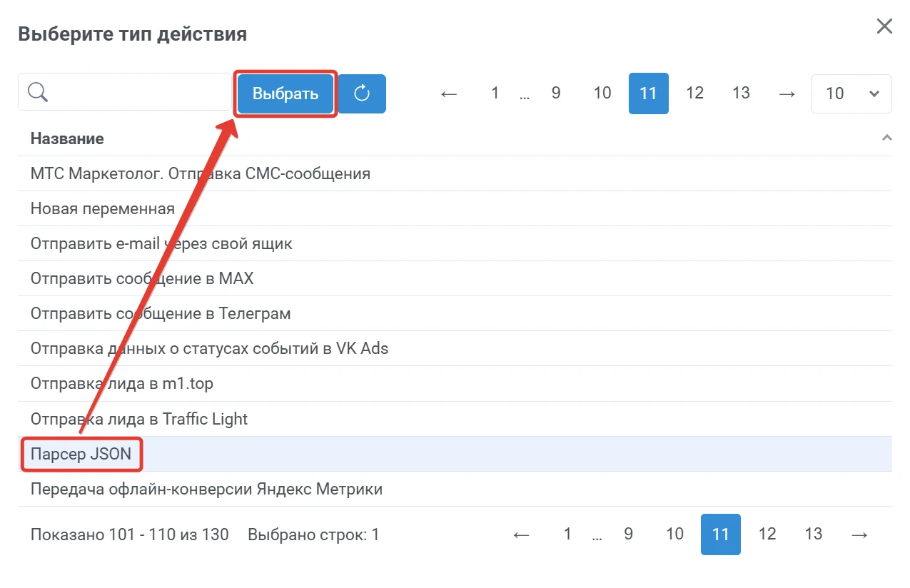Screen dimensions: 910x588
Task: Open page 9 in bottom pagination
Action: click(x=629, y=534)
